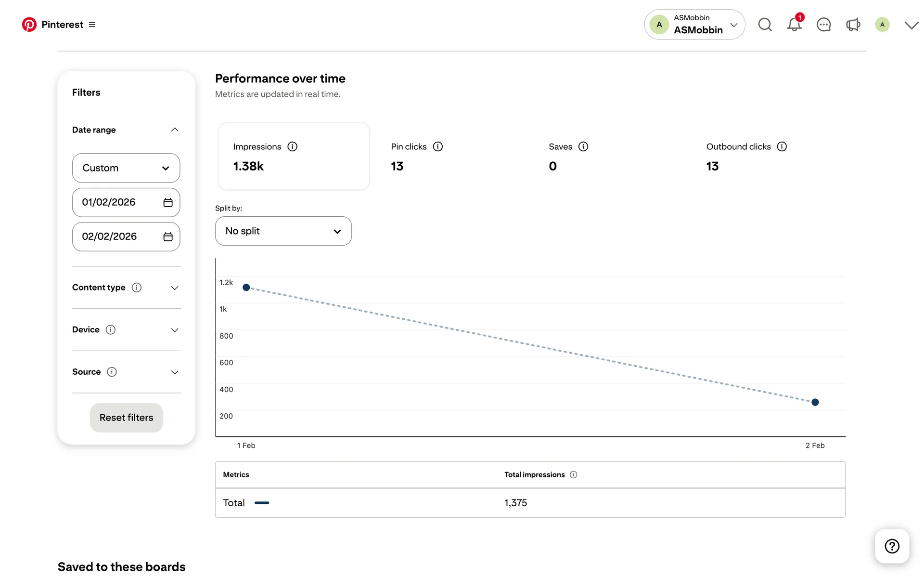This screenshot has width=924, height=578.
Task: Open the No split dropdown
Action: [x=283, y=231]
